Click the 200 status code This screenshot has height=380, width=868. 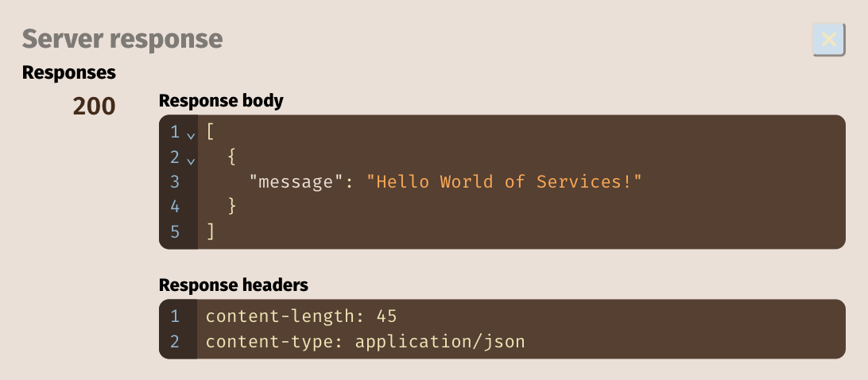pos(94,107)
